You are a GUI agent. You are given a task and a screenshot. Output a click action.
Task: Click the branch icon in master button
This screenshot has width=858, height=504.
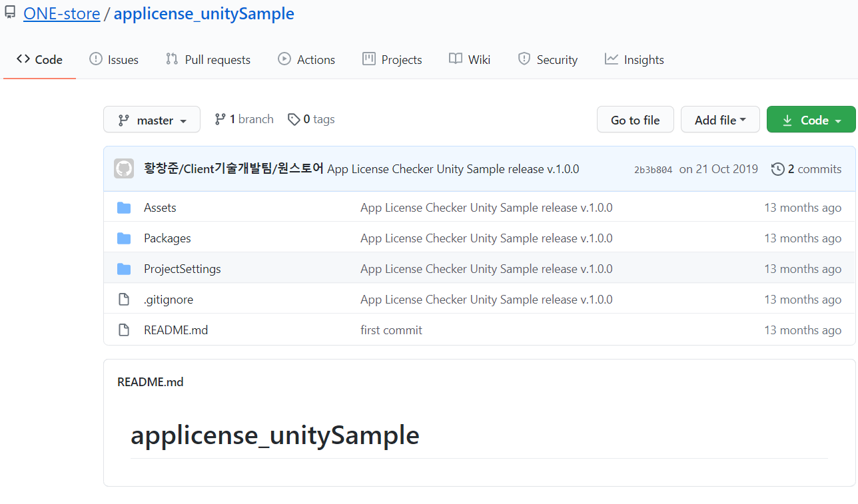124,121
